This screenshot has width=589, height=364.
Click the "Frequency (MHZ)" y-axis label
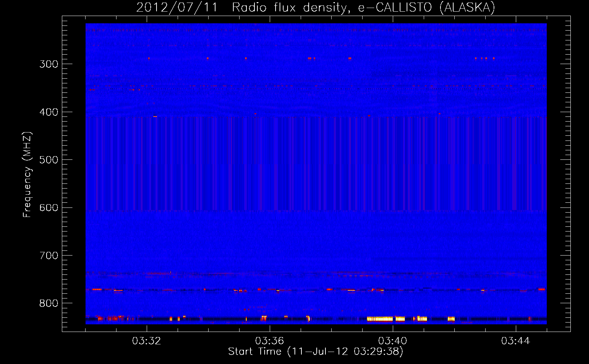27,175
